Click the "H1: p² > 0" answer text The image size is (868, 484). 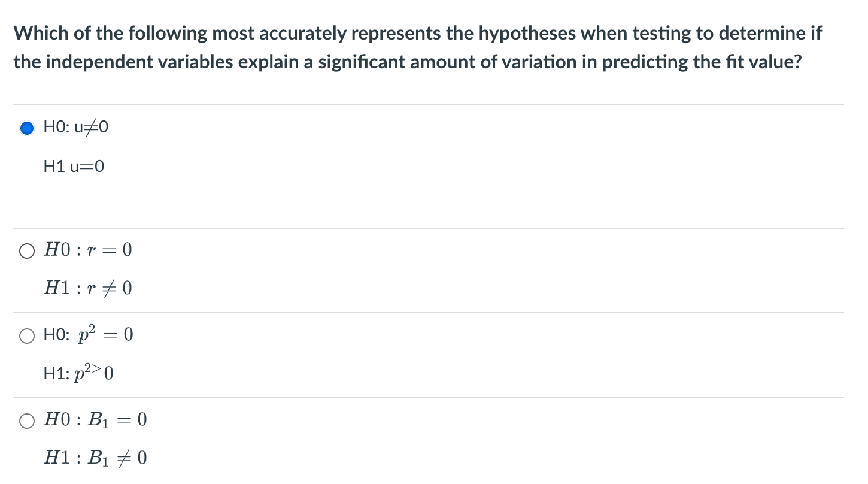click(x=78, y=374)
